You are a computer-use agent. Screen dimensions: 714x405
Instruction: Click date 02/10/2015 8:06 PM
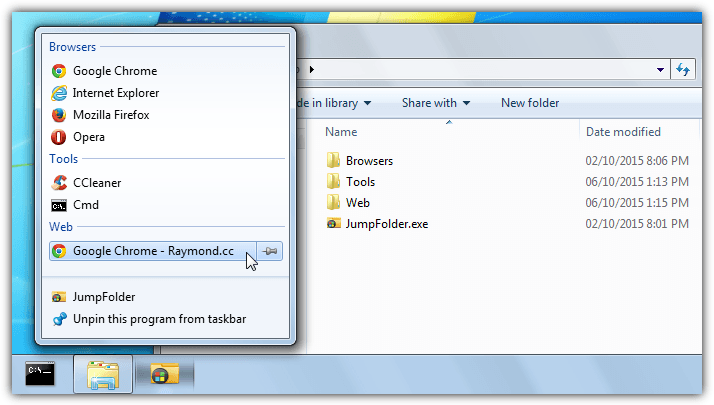(x=637, y=161)
